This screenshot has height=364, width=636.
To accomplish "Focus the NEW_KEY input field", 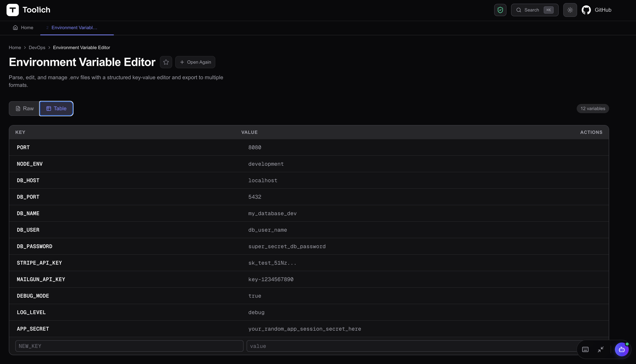I will [129, 346].
